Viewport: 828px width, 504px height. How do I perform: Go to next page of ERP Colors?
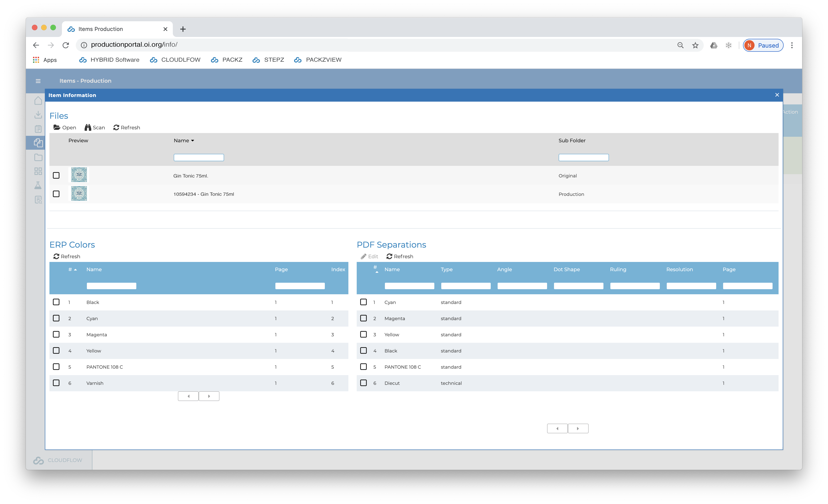pos(209,396)
